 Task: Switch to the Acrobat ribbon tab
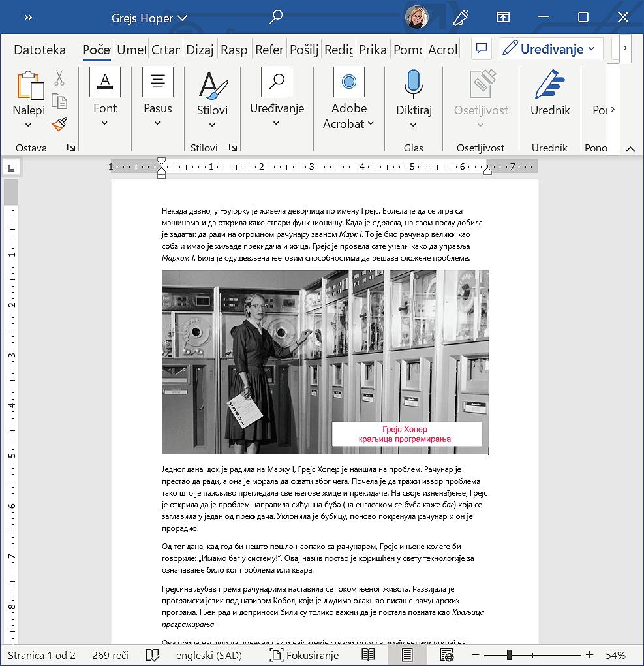coord(442,50)
